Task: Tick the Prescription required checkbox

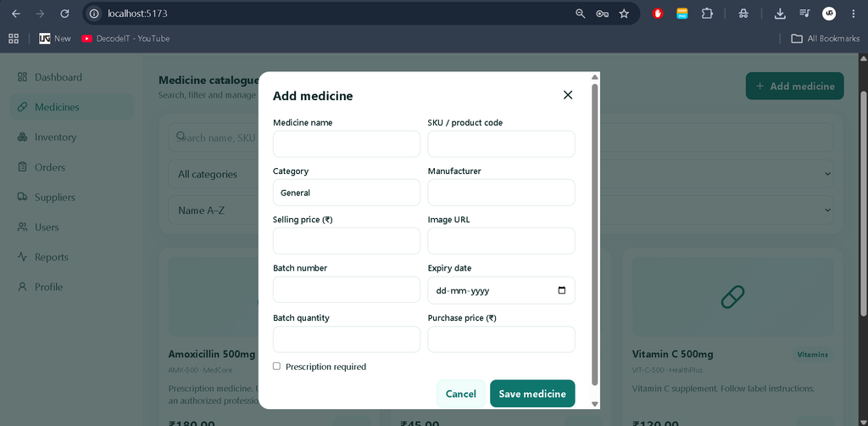Action: coord(277,366)
